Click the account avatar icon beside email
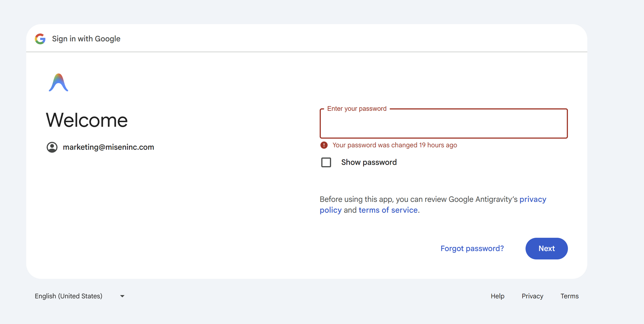This screenshot has width=644, height=324. [52, 147]
